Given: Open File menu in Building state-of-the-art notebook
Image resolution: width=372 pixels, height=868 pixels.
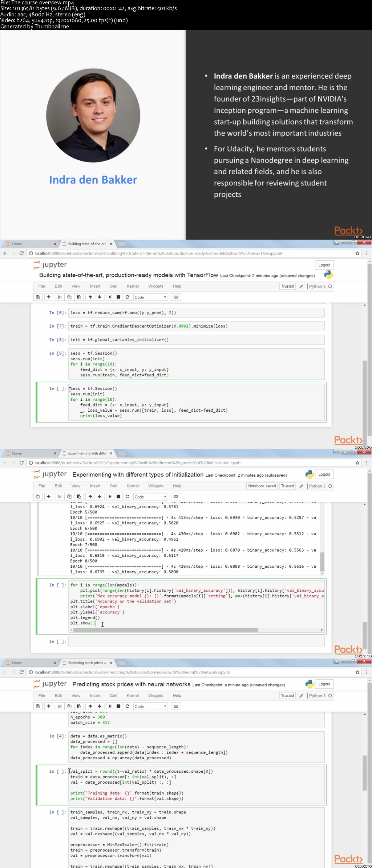Looking at the screenshot, I should [x=42, y=286].
